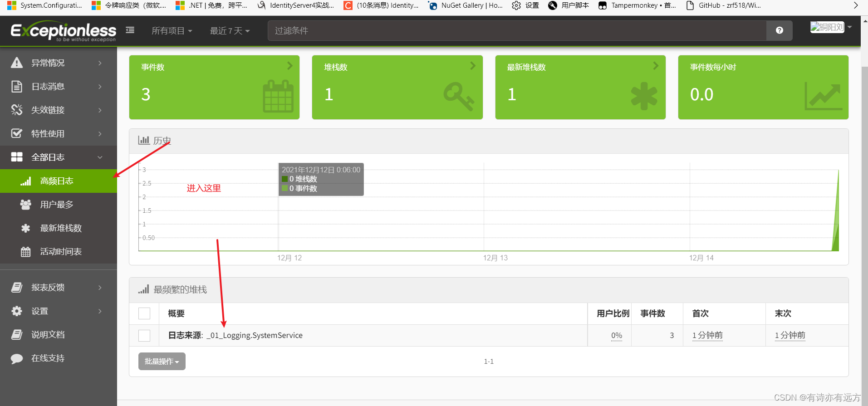Screen dimensions: 868x406
Task: Expand the 报表反馈 chevron
Action: [100, 287]
